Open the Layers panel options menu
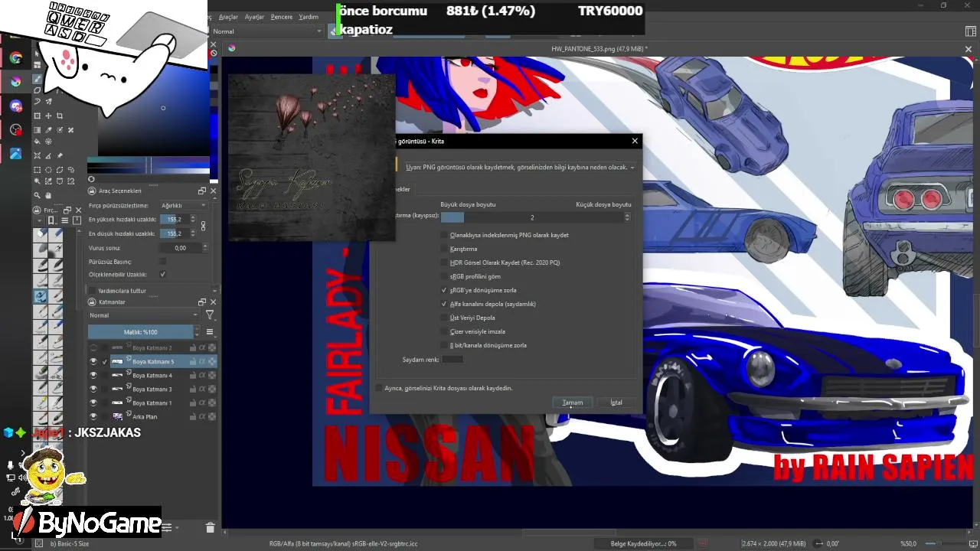The height and width of the screenshot is (551, 980). (x=210, y=332)
